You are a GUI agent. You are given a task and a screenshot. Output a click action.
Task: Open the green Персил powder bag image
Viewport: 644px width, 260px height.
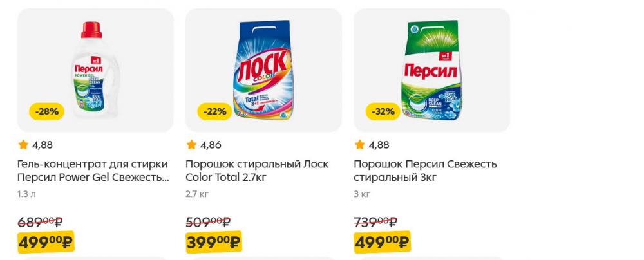click(431, 70)
